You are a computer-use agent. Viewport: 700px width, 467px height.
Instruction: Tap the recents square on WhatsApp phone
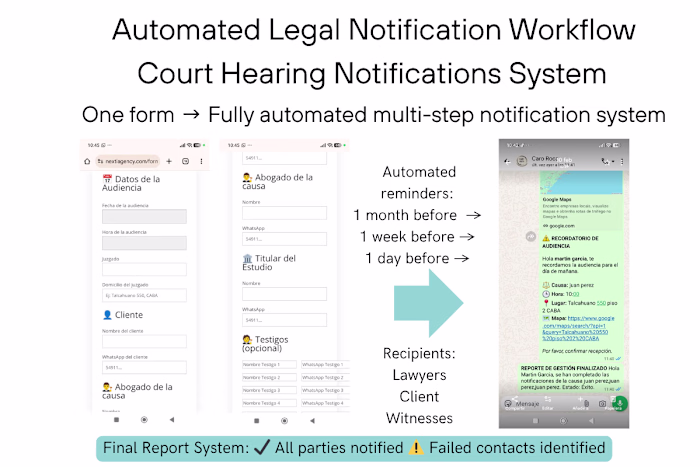(536, 421)
